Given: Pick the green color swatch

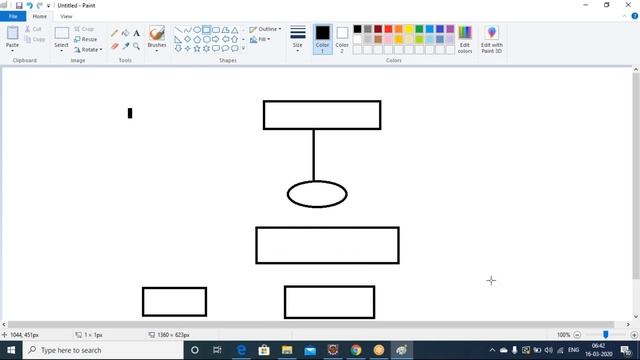Looking at the screenshot, I should (x=419, y=29).
